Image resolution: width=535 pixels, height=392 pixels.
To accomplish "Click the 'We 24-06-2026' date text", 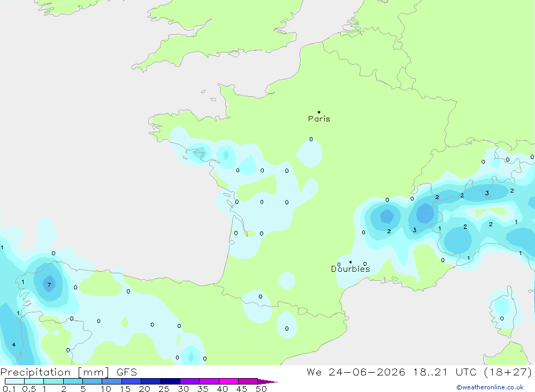I will point(356,372).
